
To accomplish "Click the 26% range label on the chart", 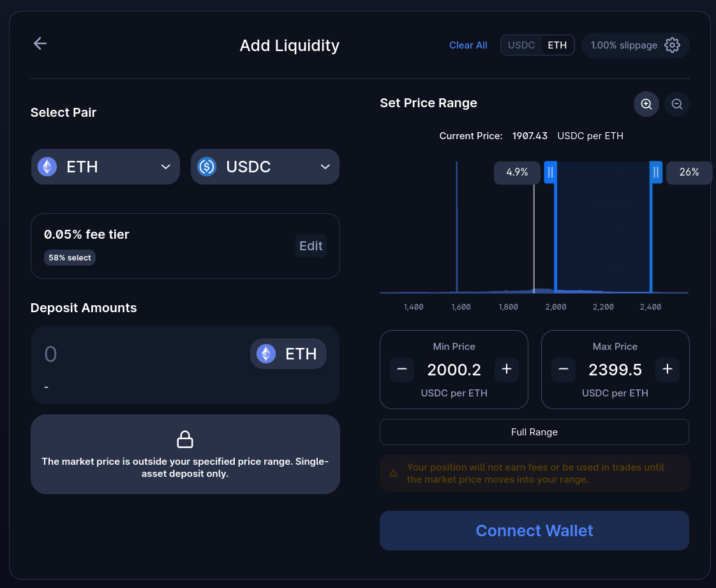I will (x=689, y=172).
